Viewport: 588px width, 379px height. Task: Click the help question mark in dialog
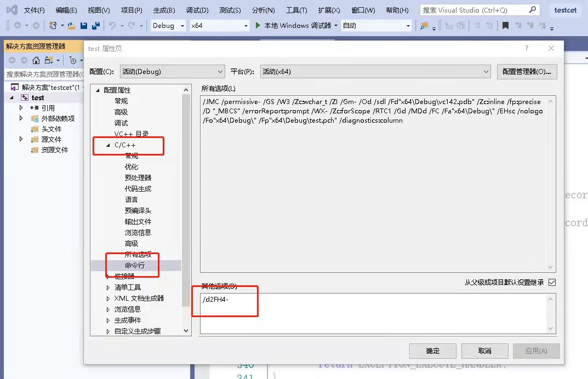pos(527,48)
